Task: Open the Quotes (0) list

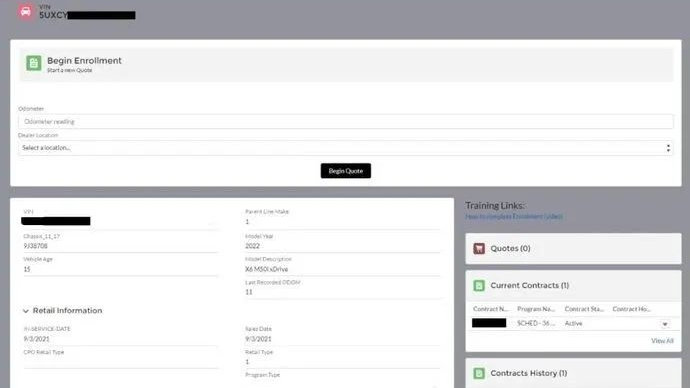Action: pyautogui.click(x=510, y=249)
